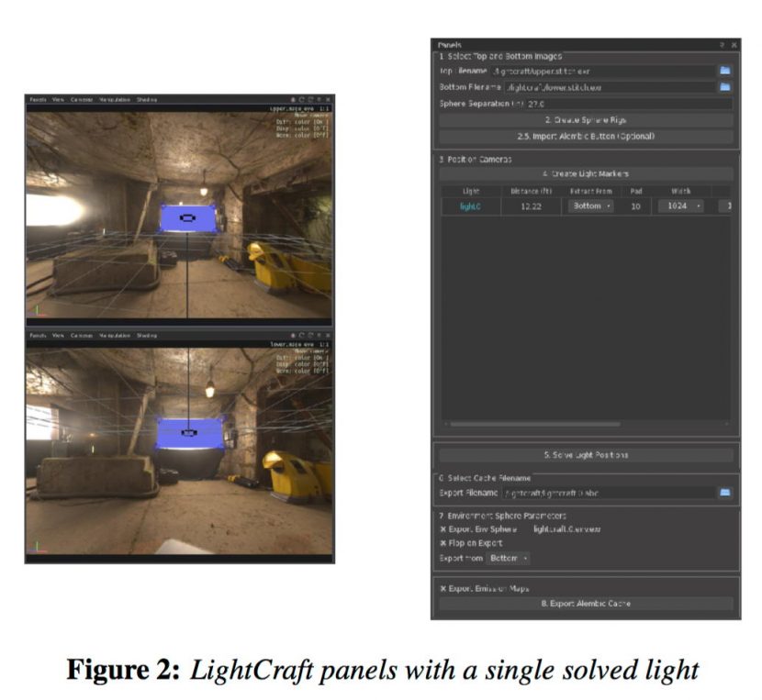Uncheck Export Emission Maps
This screenshot has height=700, width=762.
coord(443,586)
